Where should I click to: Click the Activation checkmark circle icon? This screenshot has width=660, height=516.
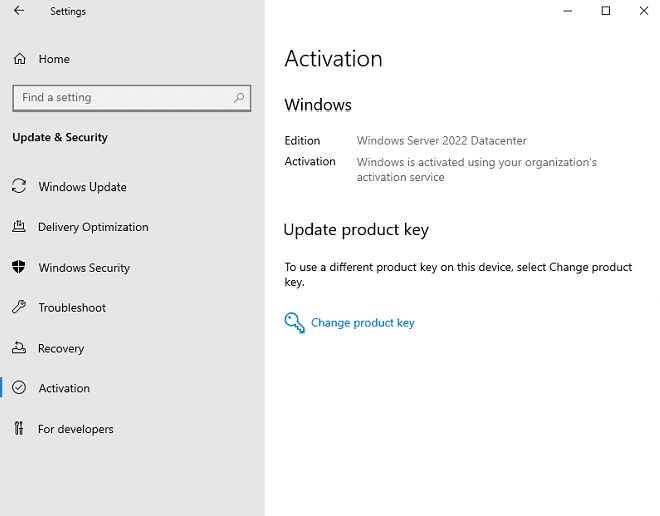[18, 388]
